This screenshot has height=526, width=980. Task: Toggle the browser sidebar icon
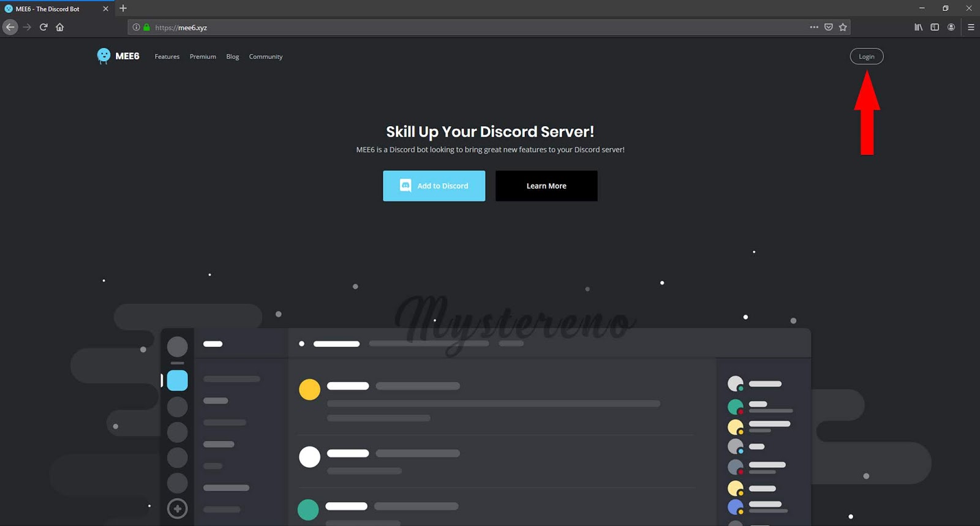point(935,27)
